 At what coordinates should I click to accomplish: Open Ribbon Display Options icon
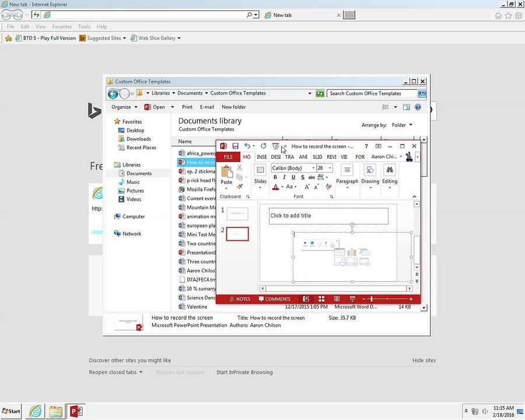(x=379, y=146)
